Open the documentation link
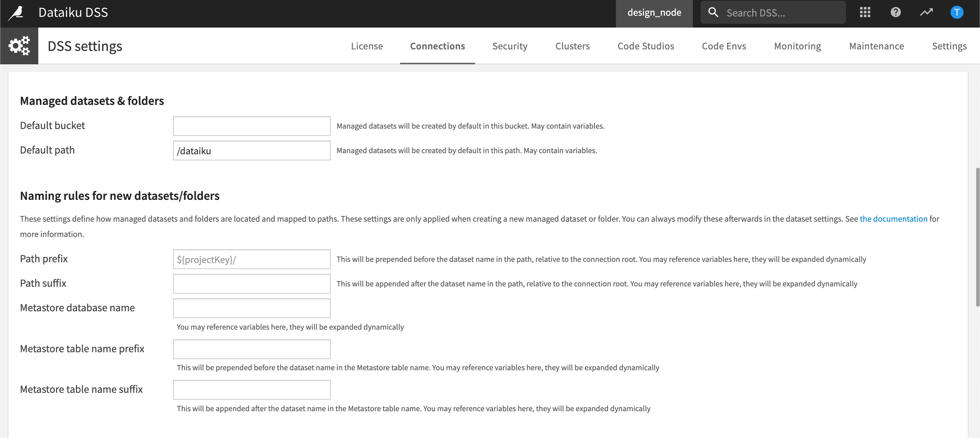The image size is (980, 438). pos(894,219)
